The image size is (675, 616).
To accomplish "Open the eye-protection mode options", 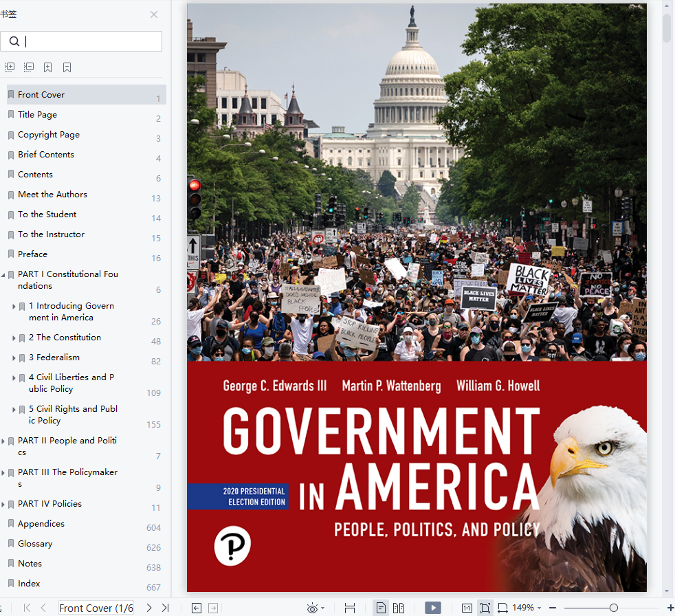I will 316,608.
